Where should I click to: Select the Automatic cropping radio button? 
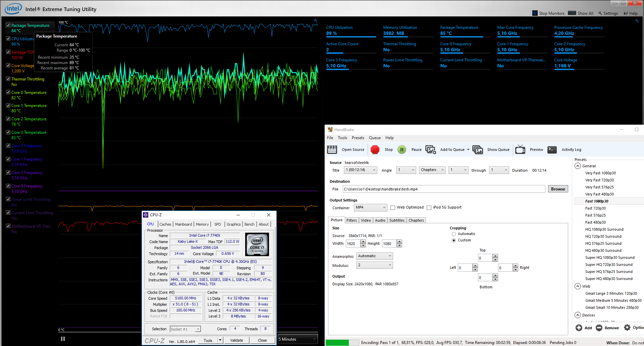pyautogui.click(x=454, y=234)
